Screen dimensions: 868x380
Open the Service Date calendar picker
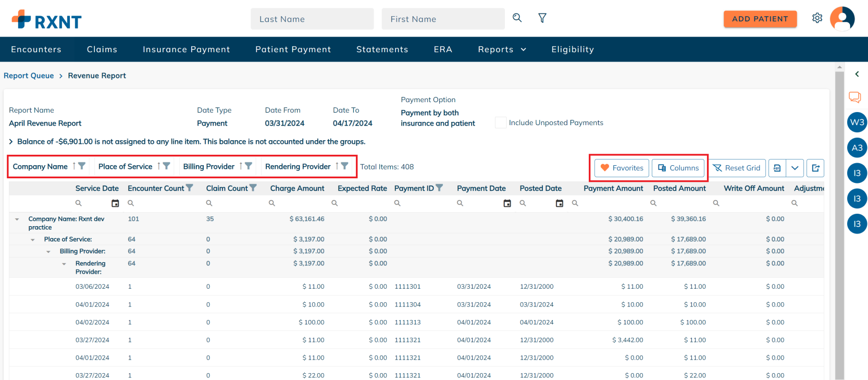pos(115,203)
